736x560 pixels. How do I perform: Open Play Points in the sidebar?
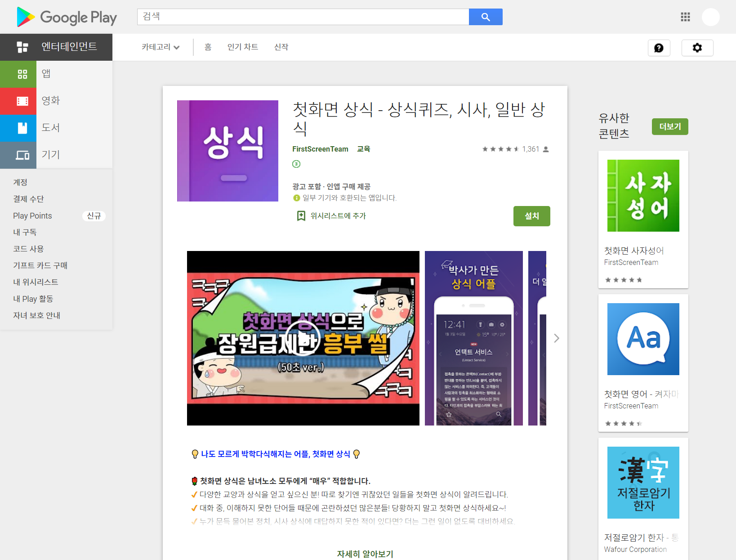[32, 215]
